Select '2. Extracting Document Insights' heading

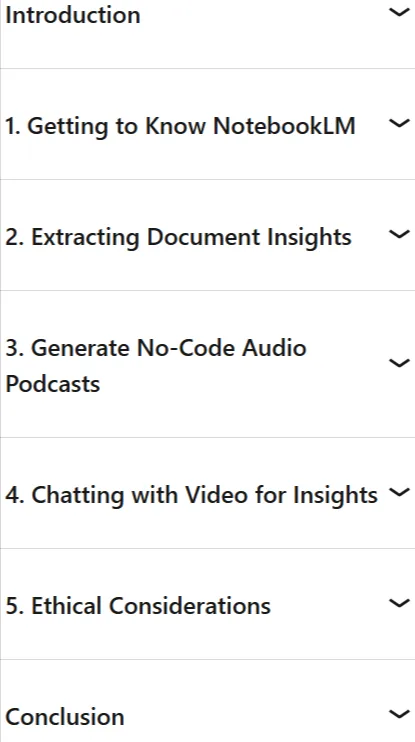pyautogui.click(x=178, y=237)
